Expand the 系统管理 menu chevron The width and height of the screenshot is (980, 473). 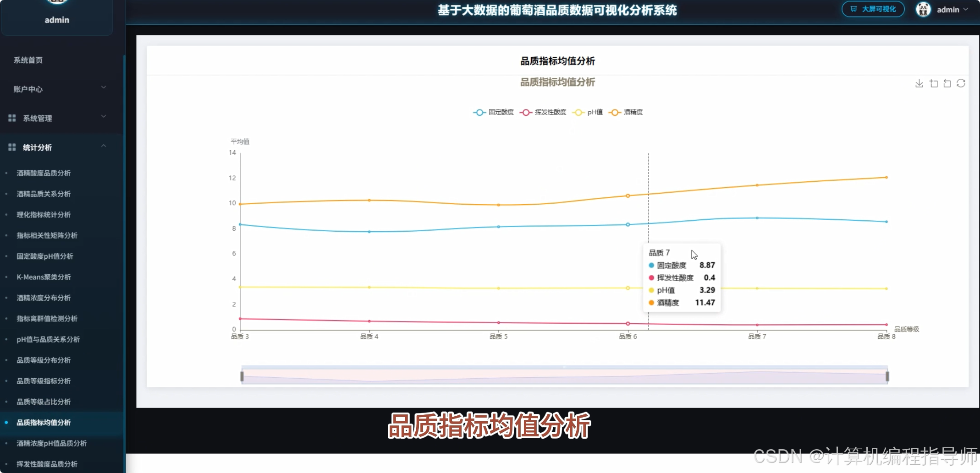click(x=104, y=117)
